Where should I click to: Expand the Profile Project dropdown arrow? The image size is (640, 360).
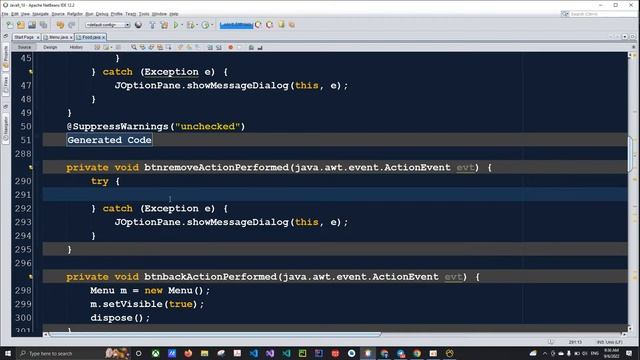click(x=212, y=25)
